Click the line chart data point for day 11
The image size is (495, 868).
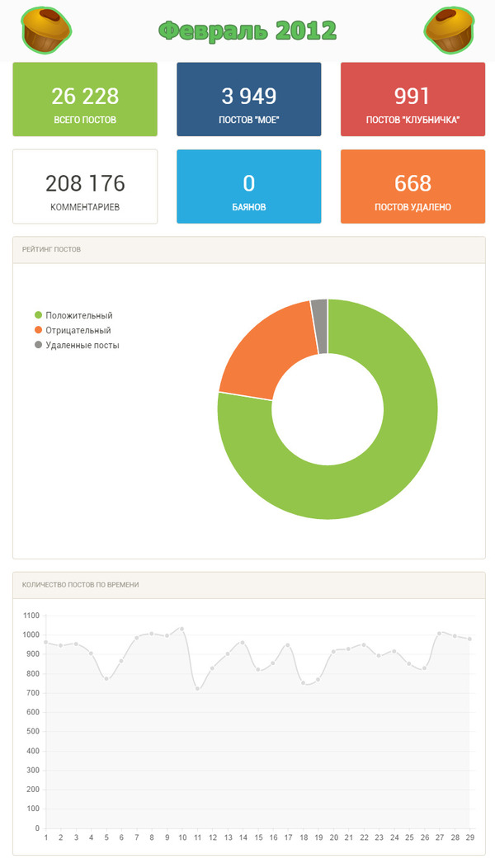[197, 688]
